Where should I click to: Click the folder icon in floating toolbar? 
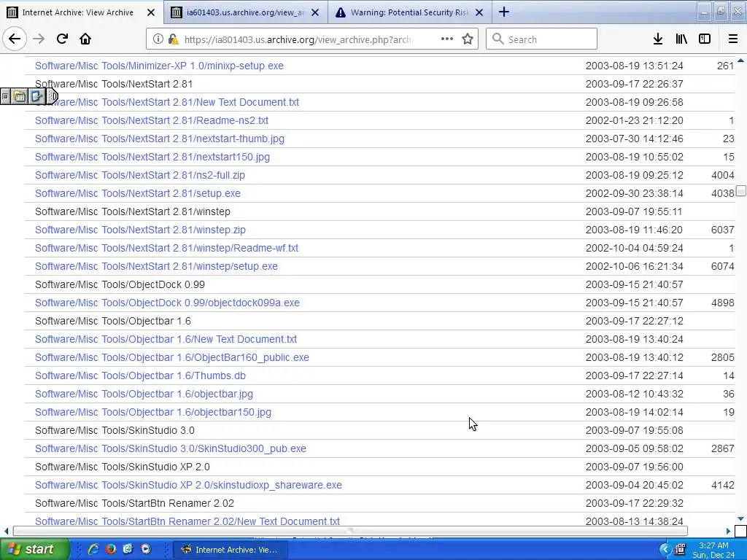20,97
